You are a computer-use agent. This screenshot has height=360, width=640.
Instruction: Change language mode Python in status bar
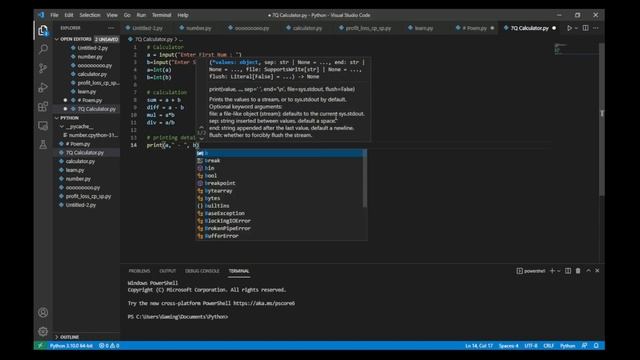pos(567,346)
